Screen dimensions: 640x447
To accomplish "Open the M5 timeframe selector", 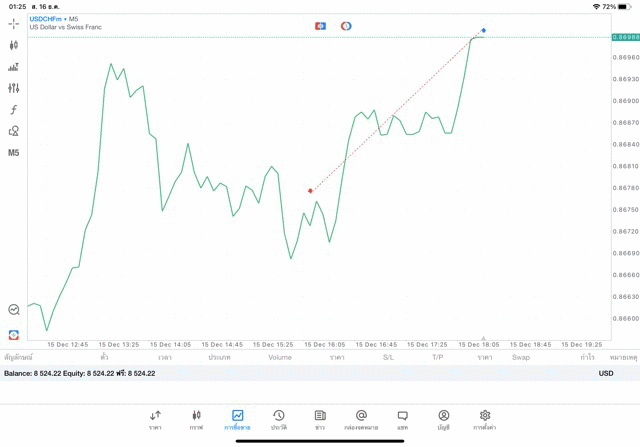I will pos(14,153).
